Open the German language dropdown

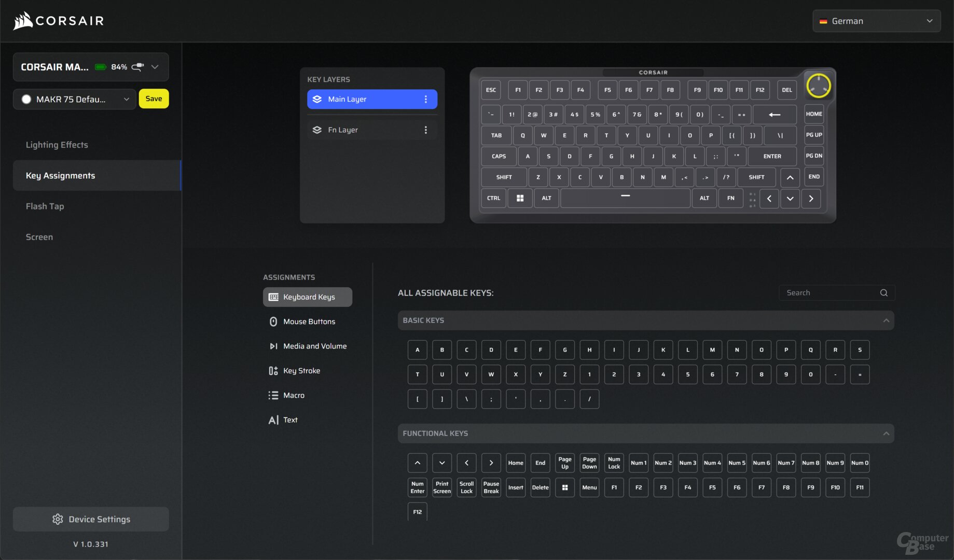click(x=876, y=21)
